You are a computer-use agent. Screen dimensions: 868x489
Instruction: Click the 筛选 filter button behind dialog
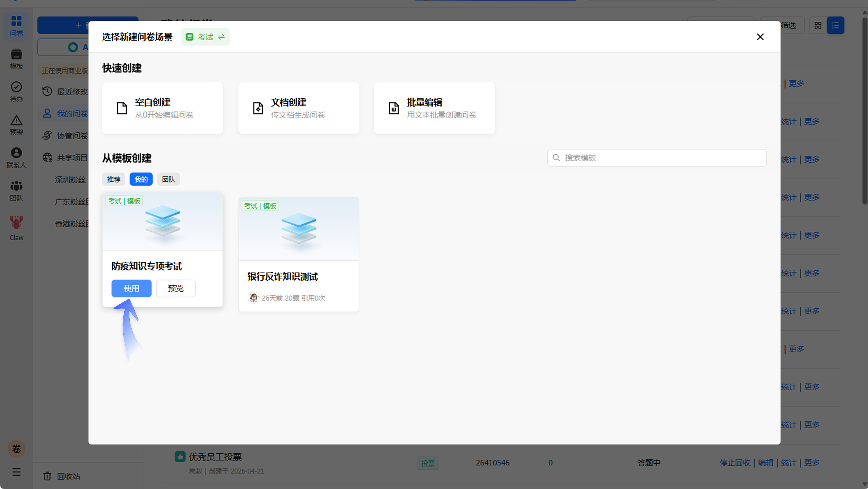[792, 25]
